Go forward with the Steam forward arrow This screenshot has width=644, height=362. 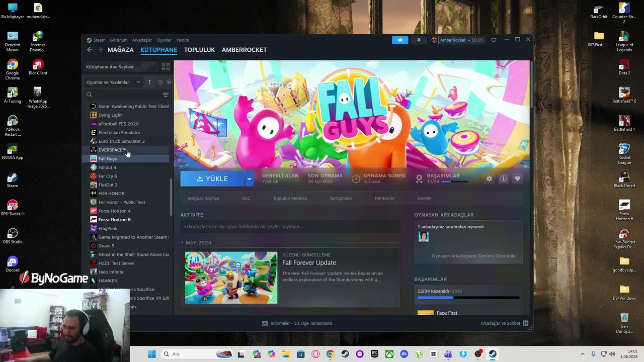pos(100,50)
